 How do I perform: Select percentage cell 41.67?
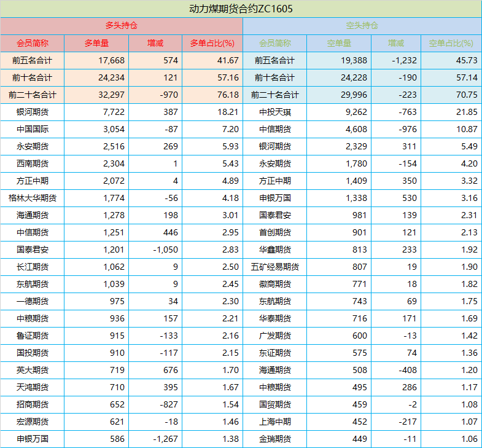(228, 60)
